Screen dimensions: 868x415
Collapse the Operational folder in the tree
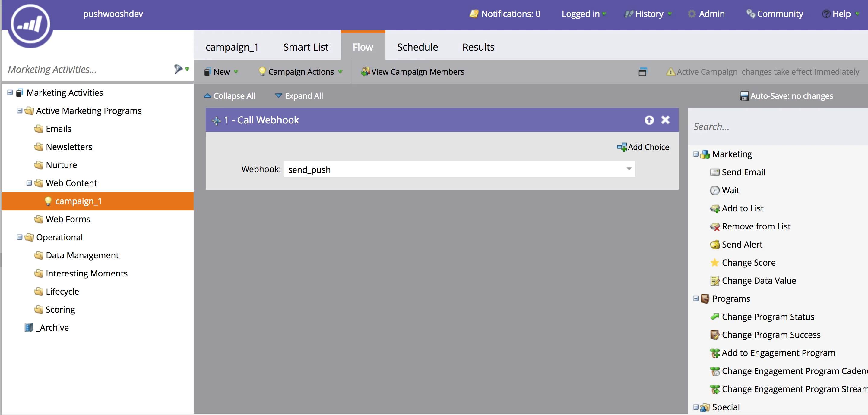[x=20, y=237]
